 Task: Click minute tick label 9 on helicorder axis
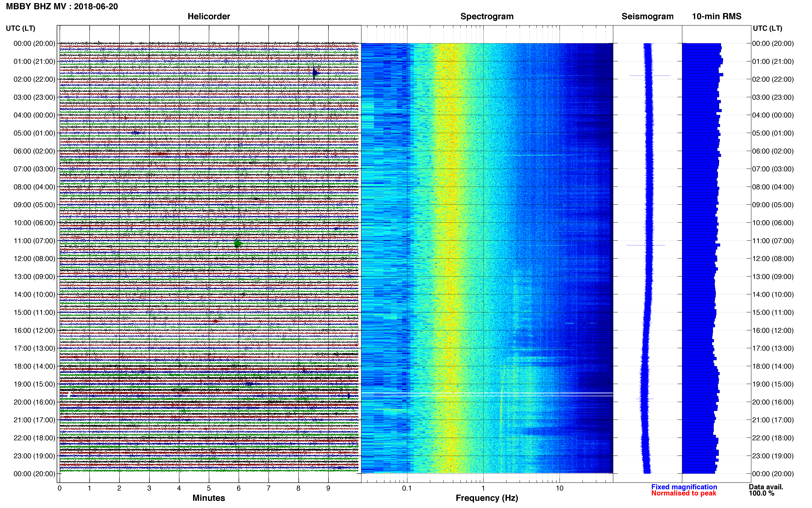(328, 488)
